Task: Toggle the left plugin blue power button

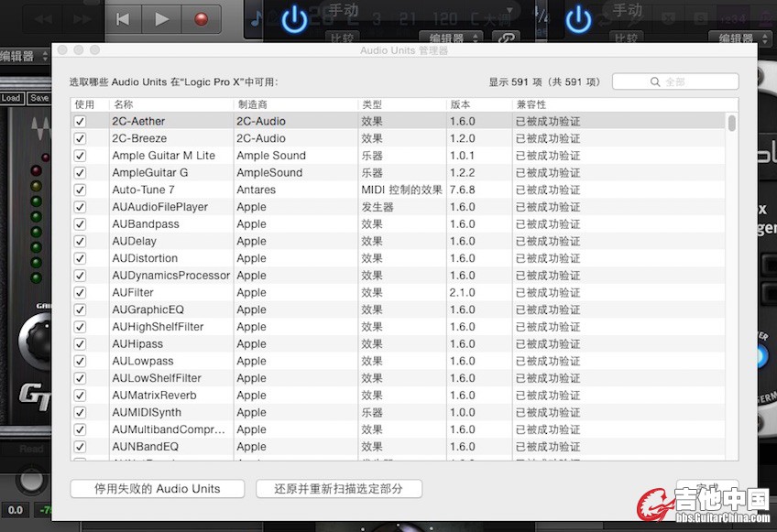Action: tap(294, 19)
